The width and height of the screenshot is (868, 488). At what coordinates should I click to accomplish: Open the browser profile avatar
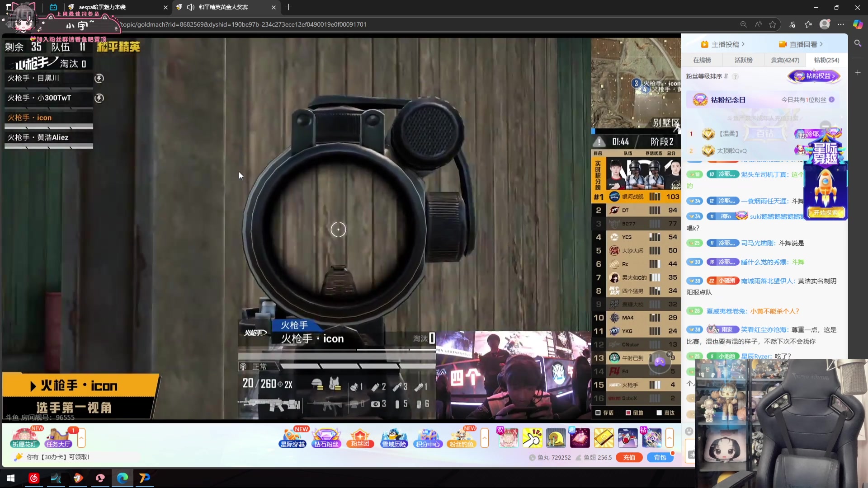click(x=825, y=24)
